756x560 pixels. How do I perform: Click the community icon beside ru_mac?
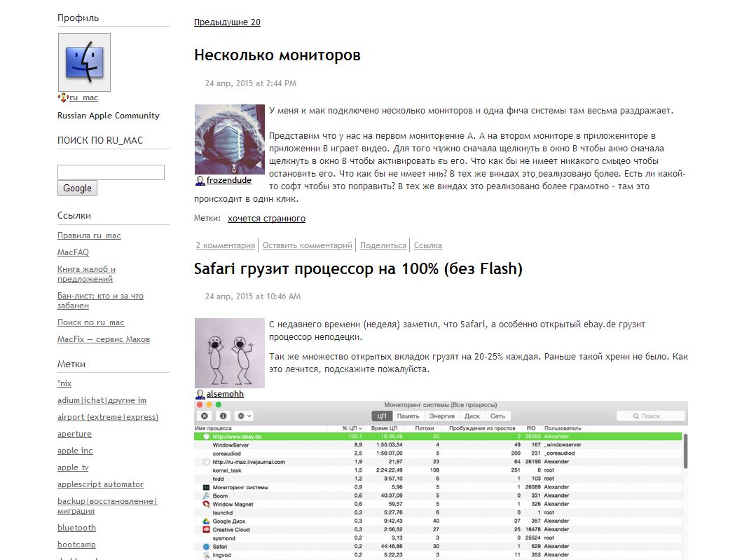pos(62,98)
